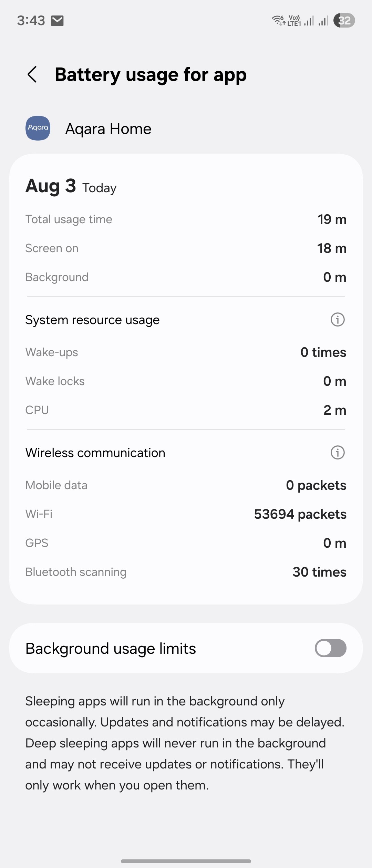Tap the Background usage limits label
This screenshot has height=868, width=372.
(111, 649)
